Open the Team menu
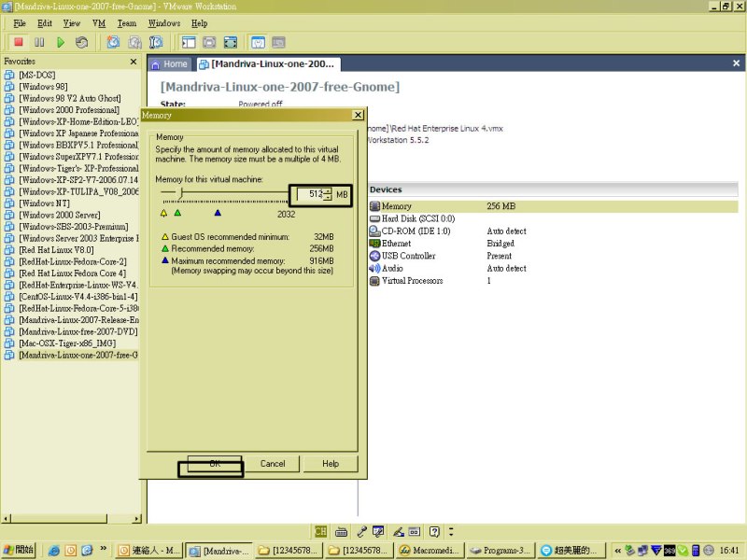The image size is (747, 560). (126, 22)
